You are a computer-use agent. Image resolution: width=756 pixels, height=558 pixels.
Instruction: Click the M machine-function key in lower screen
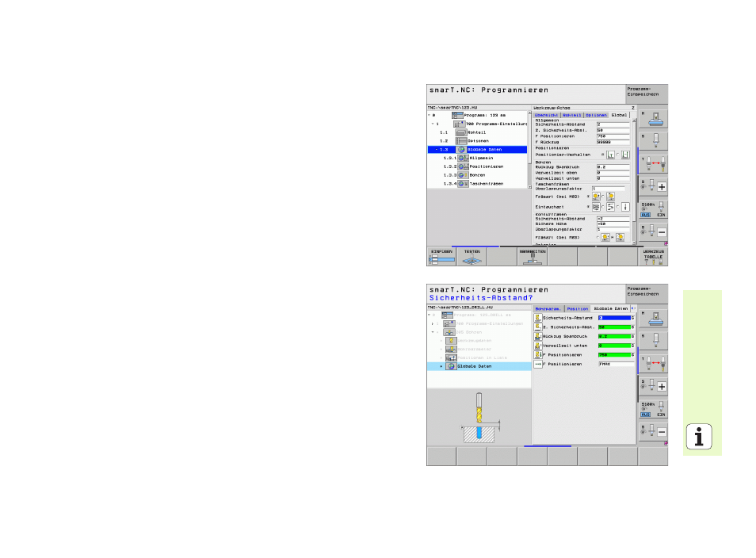click(x=653, y=319)
